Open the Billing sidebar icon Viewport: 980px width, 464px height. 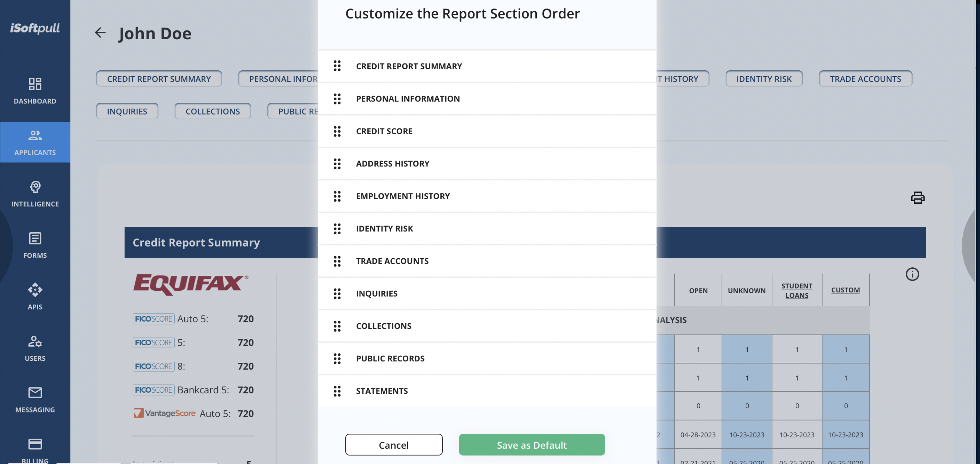tap(35, 444)
